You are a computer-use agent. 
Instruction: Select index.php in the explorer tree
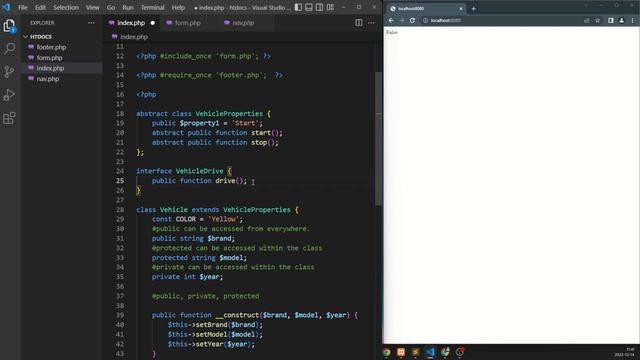pyautogui.click(x=62, y=68)
